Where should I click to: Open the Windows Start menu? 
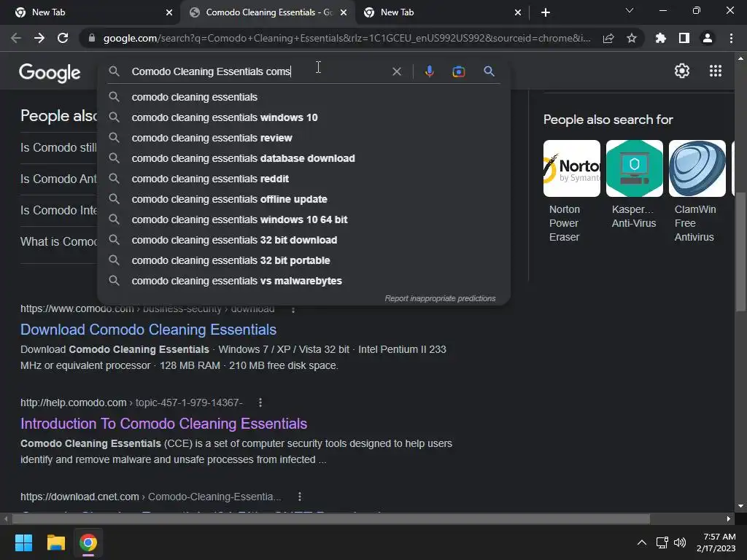click(x=23, y=542)
